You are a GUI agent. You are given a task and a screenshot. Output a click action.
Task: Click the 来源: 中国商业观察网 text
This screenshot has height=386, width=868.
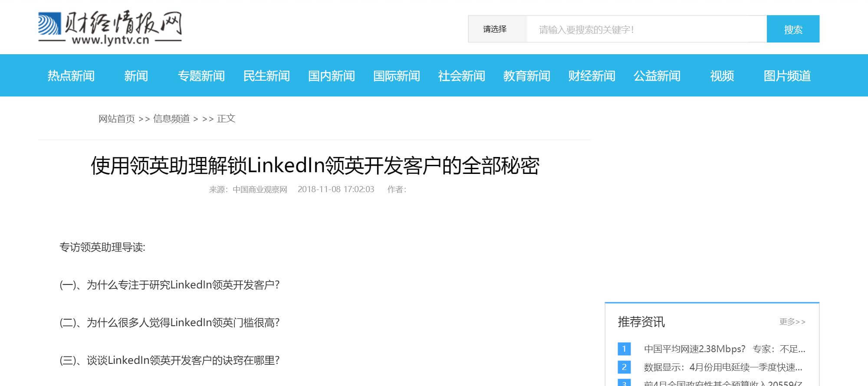pos(248,190)
